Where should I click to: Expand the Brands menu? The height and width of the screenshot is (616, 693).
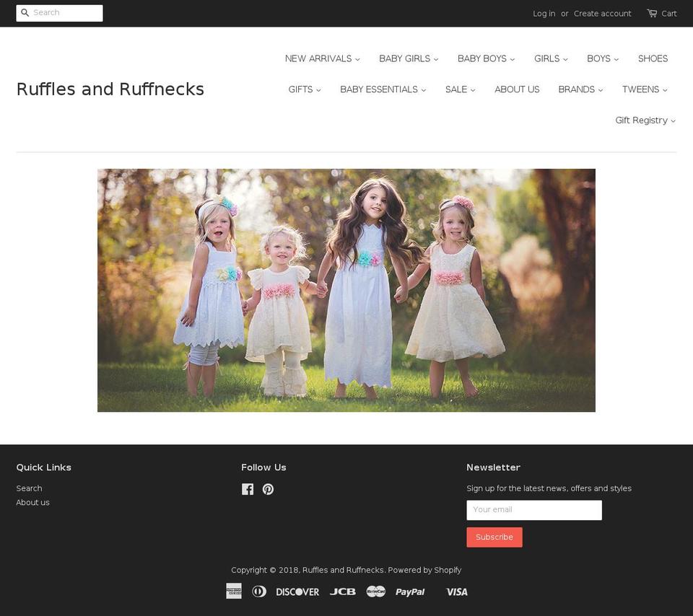tap(580, 89)
